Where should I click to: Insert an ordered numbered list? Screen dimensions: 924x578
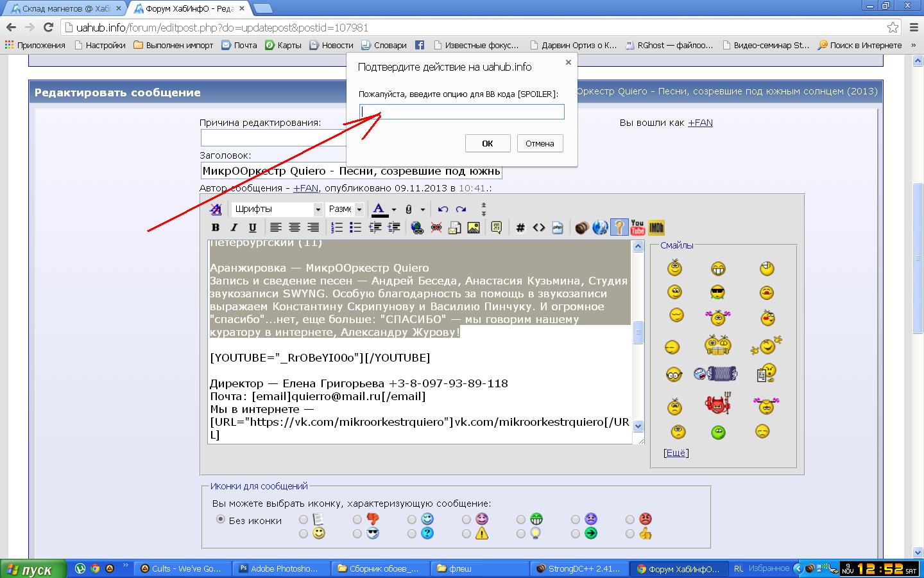tap(336, 227)
